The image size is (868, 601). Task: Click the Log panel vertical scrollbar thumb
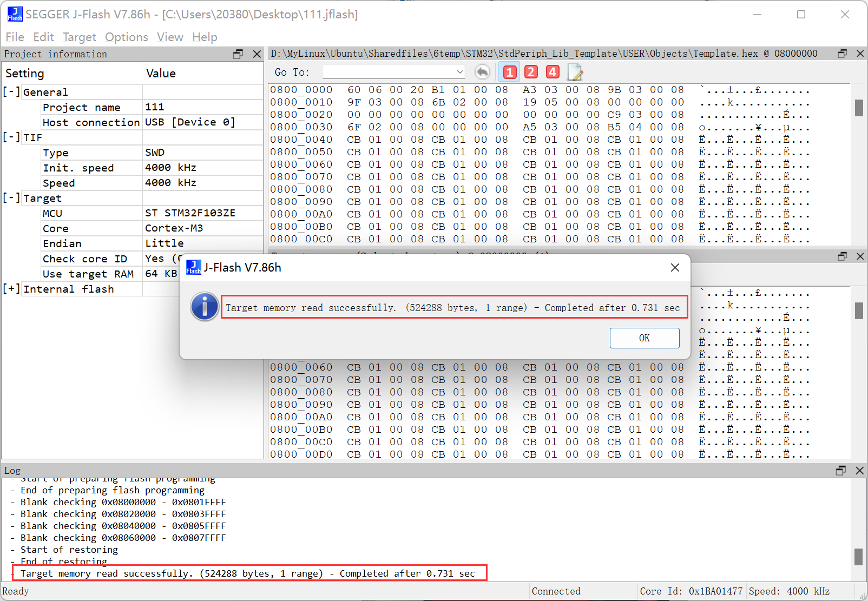click(858, 556)
